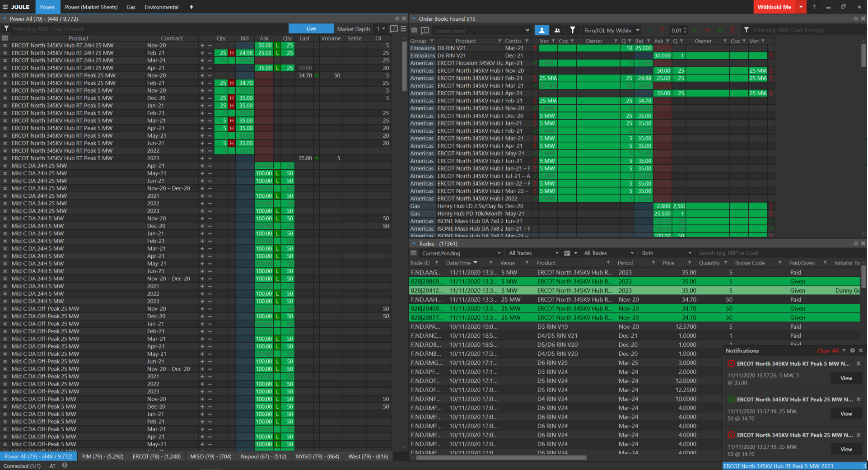
Task: Open Trades panel settings gear
Action: 856,243
